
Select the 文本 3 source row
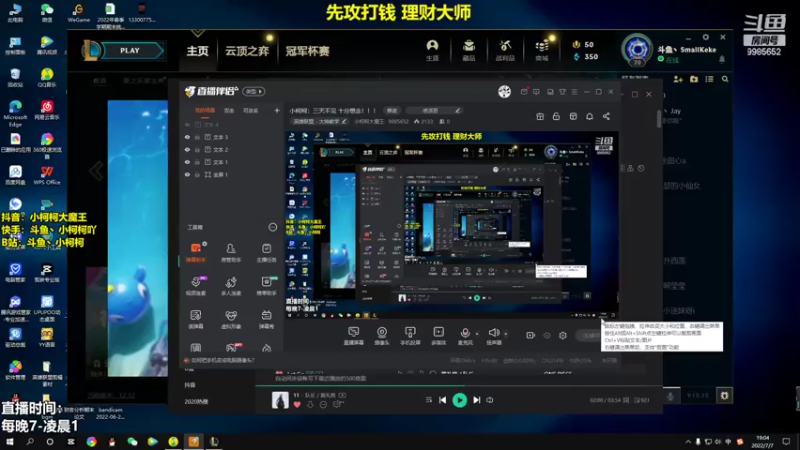232,137
